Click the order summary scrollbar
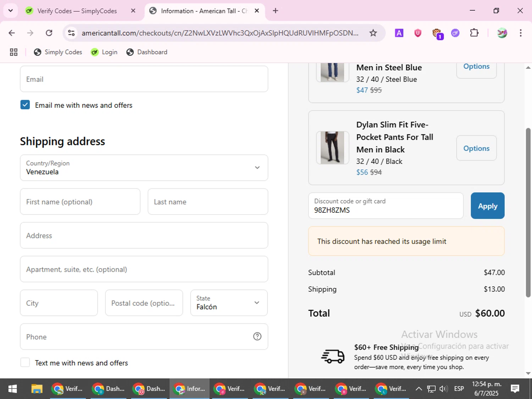This screenshot has width=532, height=399. click(528, 213)
